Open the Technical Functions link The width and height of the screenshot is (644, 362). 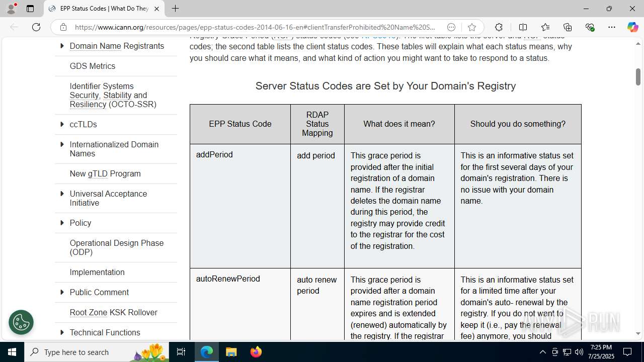click(105, 332)
